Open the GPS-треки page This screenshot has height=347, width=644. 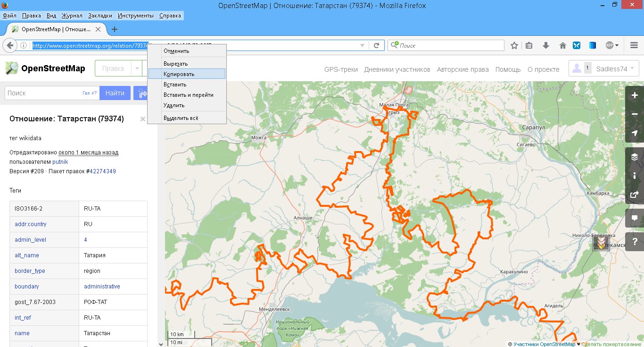coord(341,69)
